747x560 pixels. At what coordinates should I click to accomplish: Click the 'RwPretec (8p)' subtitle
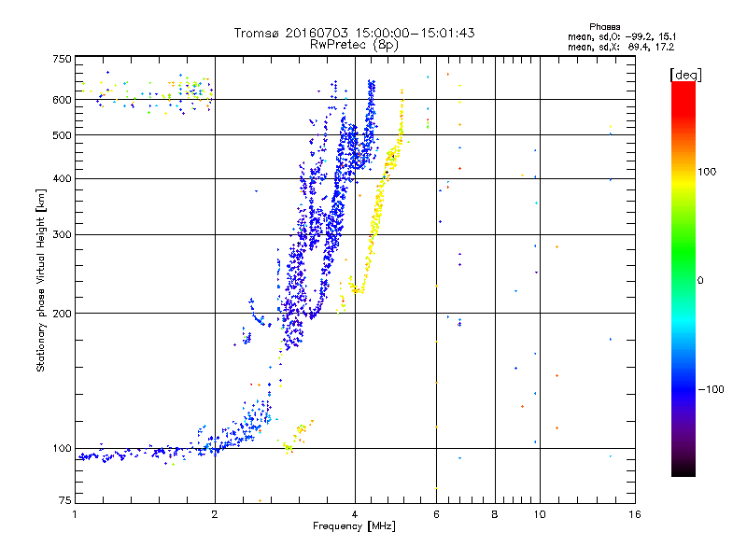point(354,45)
